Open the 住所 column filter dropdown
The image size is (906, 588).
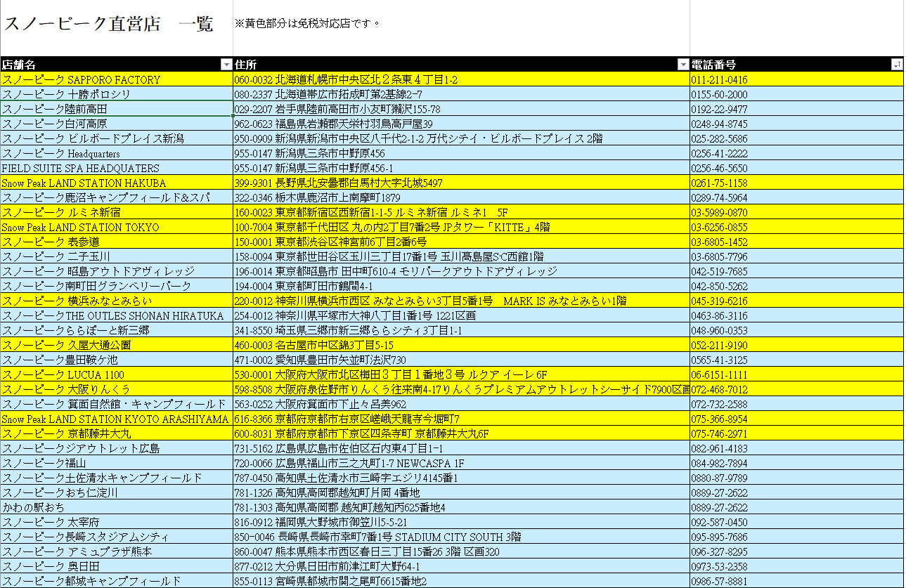coord(683,65)
